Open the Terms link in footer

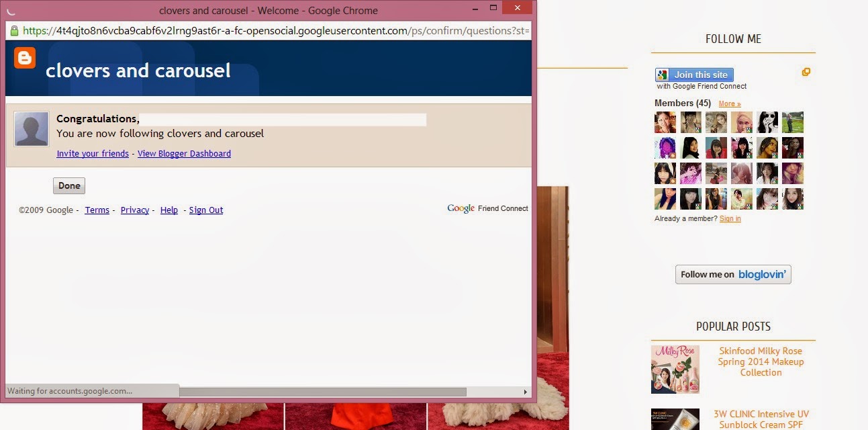point(97,210)
